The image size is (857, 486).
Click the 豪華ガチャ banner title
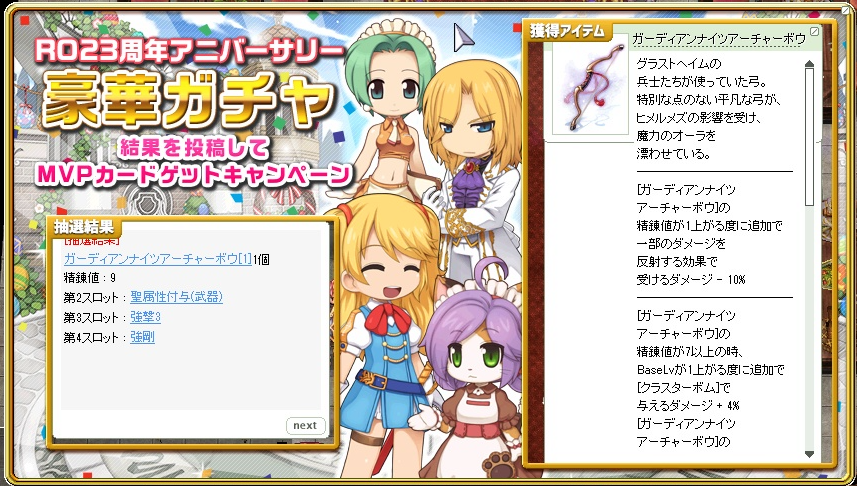point(187,99)
